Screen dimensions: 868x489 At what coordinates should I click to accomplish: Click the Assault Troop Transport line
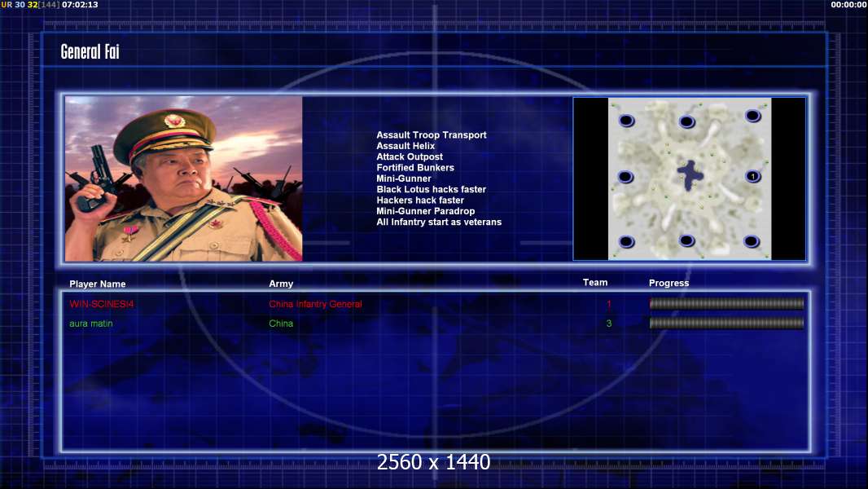432,135
